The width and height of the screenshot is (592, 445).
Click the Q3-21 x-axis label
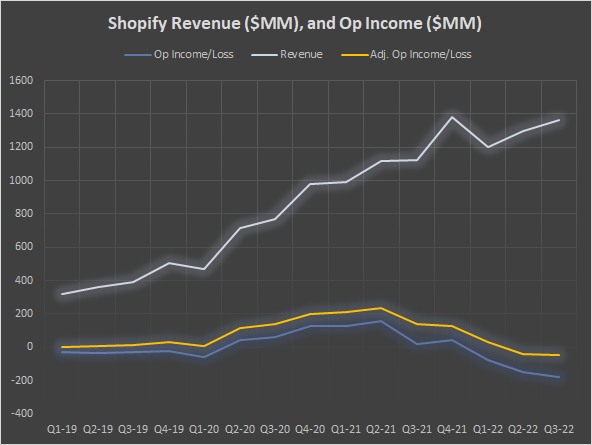pyautogui.click(x=416, y=430)
